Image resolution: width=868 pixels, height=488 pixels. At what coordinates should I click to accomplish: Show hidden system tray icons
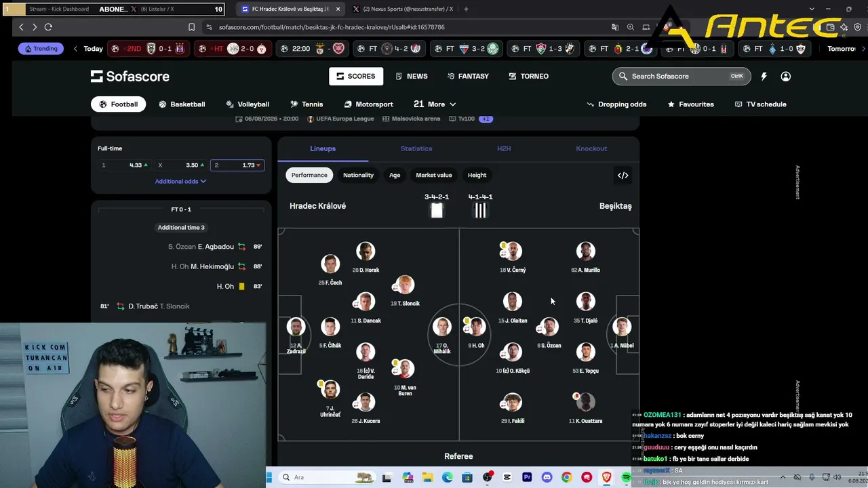pyautogui.click(x=782, y=477)
